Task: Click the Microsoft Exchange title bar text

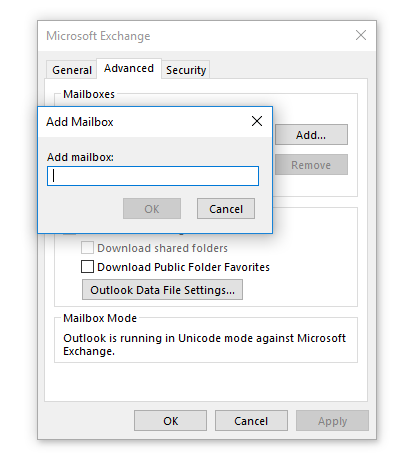Action: point(98,36)
